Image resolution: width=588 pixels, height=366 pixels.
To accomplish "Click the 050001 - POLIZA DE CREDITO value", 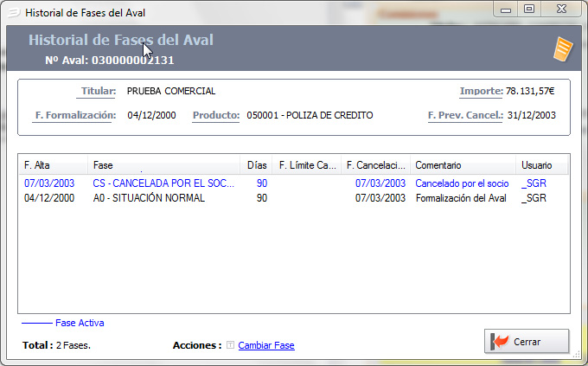I will pyautogui.click(x=310, y=115).
